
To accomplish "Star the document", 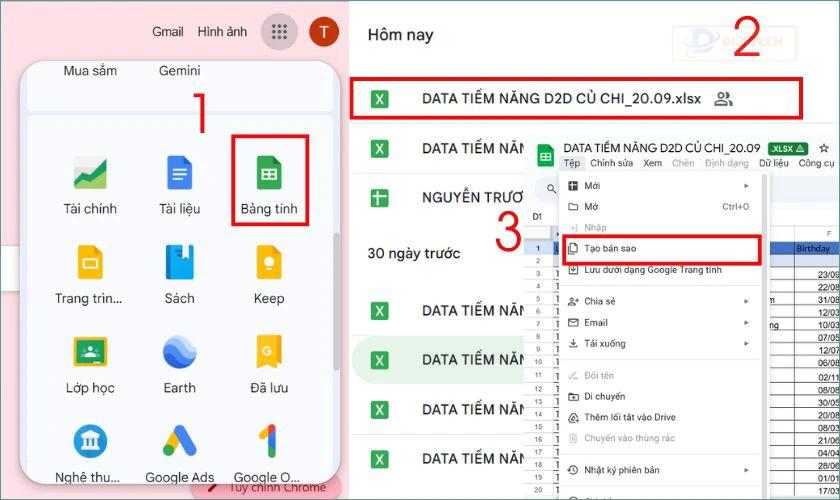I will pyautogui.click(x=824, y=148).
